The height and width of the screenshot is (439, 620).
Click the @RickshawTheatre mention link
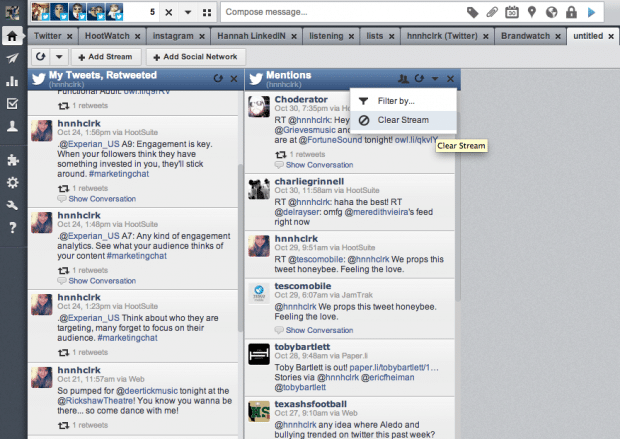point(97,401)
